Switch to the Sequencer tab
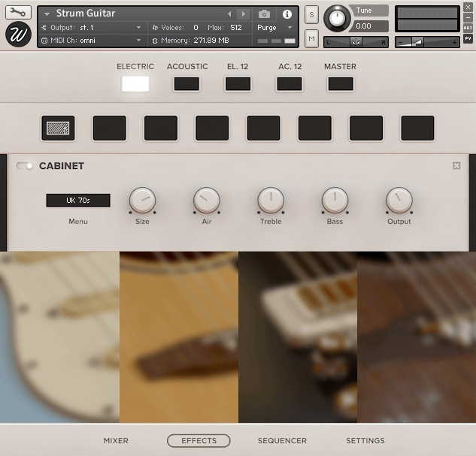This screenshot has width=476, height=456. coord(282,441)
